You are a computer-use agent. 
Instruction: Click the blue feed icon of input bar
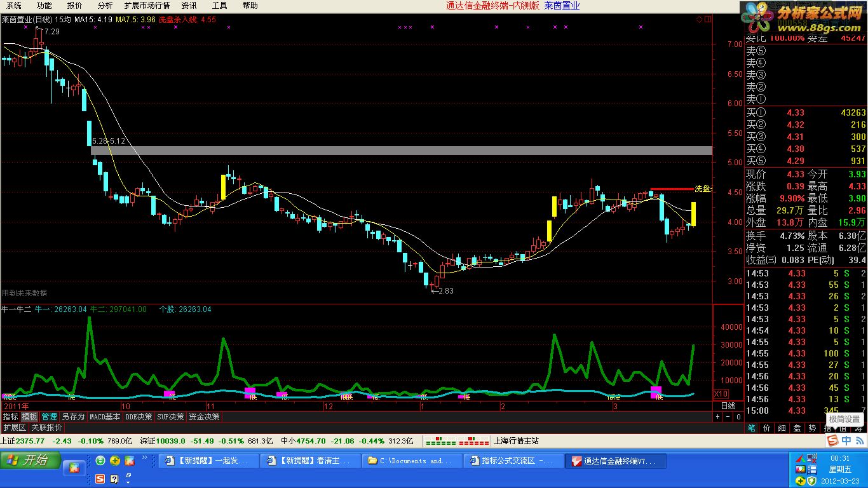point(859,440)
